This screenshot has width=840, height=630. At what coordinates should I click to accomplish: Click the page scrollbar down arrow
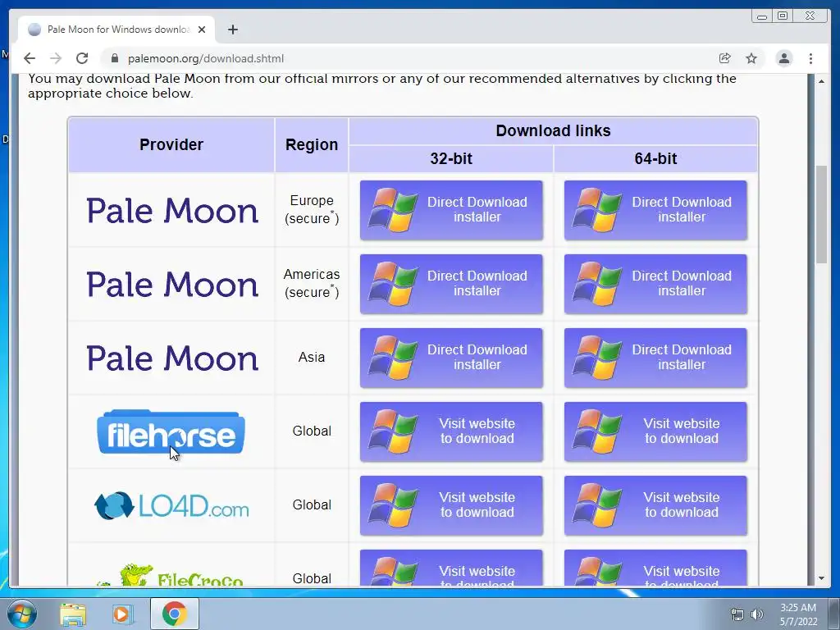[821, 578]
